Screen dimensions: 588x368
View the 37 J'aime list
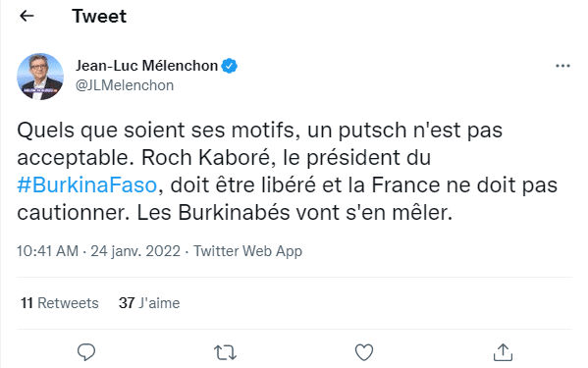click(149, 303)
